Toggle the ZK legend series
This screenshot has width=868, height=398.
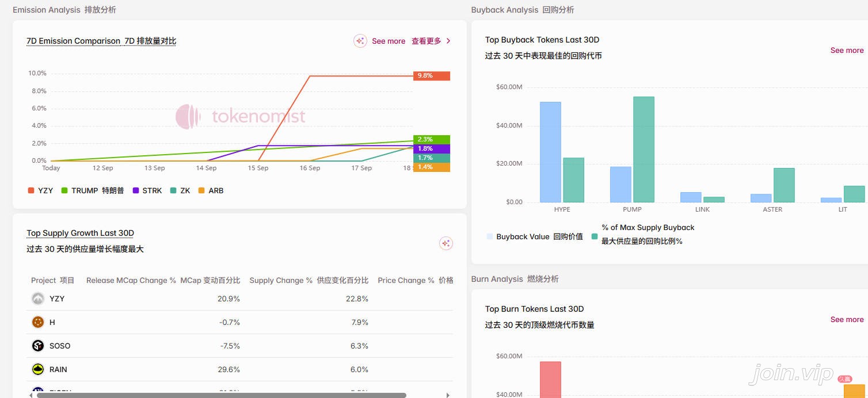pyautogui.click(x=180, y=190)
